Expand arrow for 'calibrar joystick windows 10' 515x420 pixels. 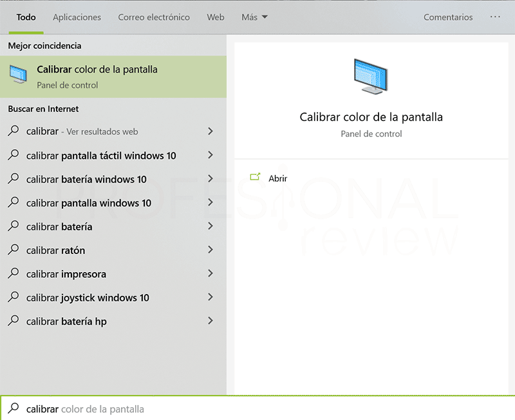[x=211, y=297]
